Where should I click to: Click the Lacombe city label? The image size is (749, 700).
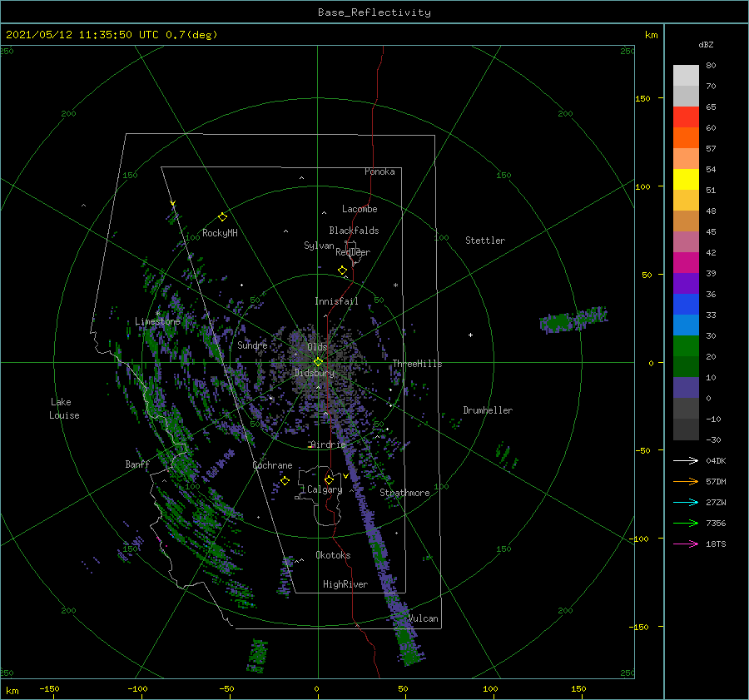click(360, 209)
